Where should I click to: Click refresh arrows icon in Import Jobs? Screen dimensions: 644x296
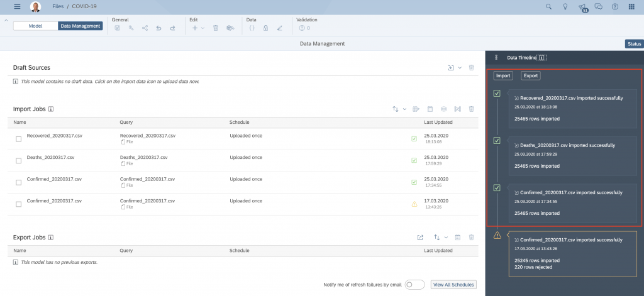396,109
